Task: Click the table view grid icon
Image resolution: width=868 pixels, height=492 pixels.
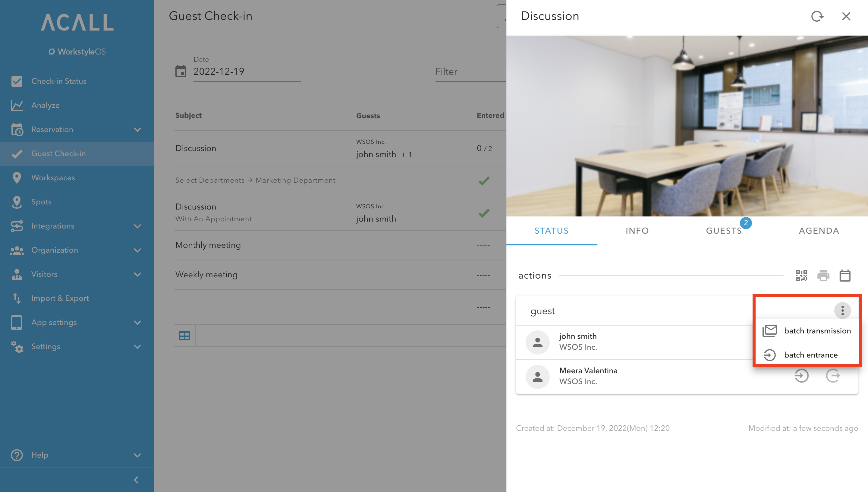Action: click(x=184, y=336)
